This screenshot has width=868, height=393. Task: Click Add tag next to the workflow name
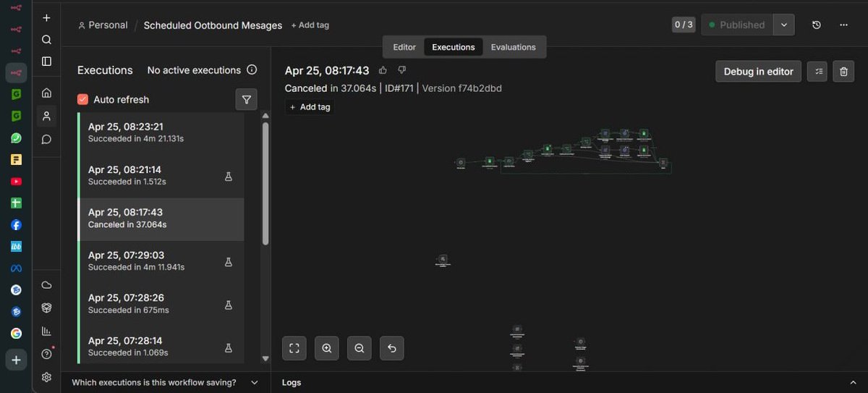click(x=310, y=25)
